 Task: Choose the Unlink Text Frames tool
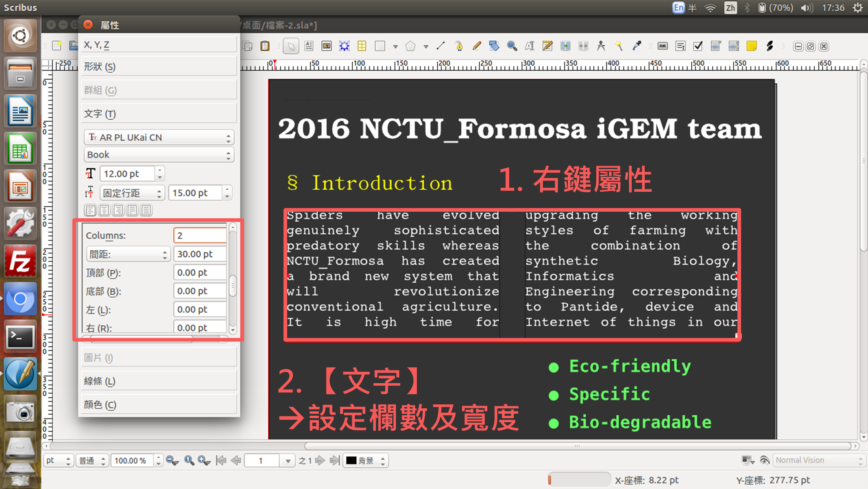(x=583, y=46)
